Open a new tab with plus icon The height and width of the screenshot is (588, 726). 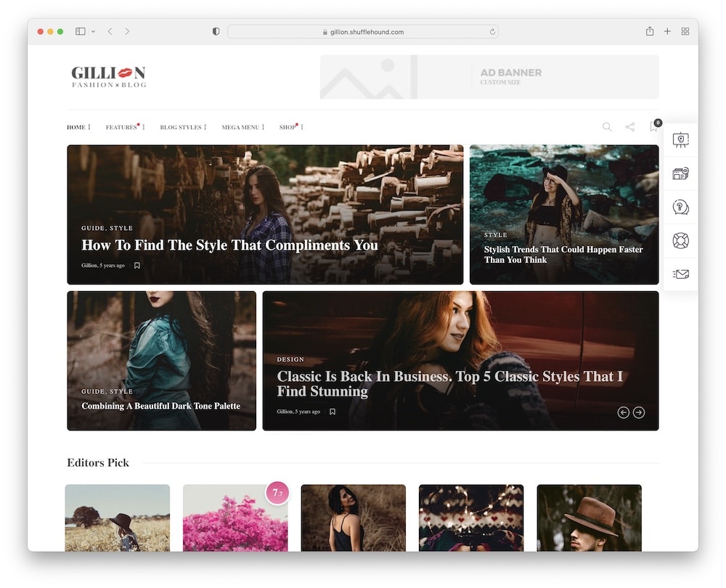[667, 31]
